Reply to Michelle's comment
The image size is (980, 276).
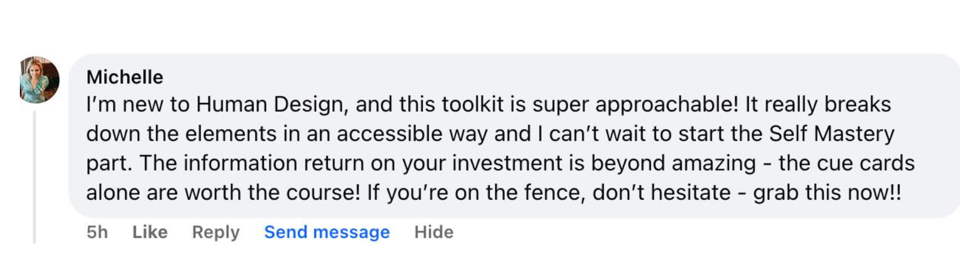tap(215, 232)
